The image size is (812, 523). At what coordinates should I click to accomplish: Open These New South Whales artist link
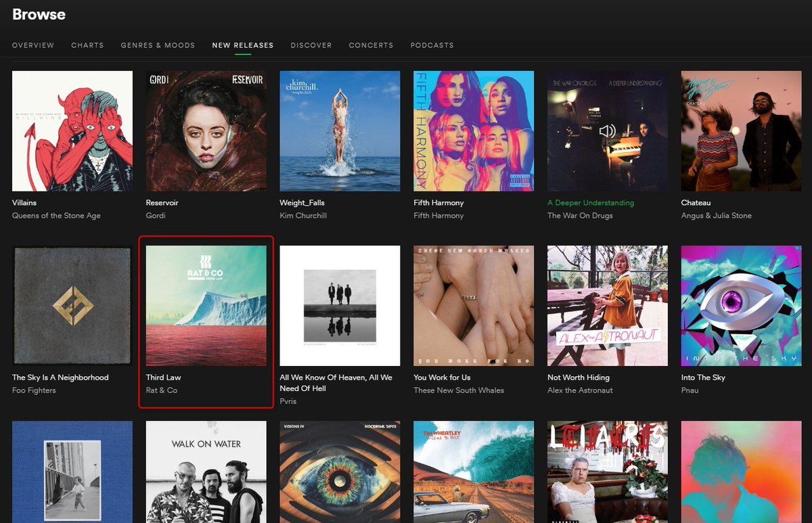tap(459, 390)
